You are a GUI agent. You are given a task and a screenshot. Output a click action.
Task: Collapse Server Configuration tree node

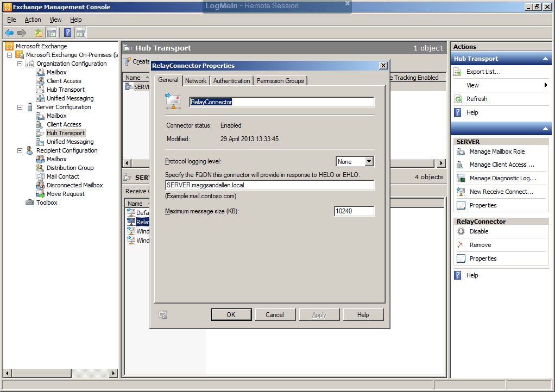click(x=20, y=107)
